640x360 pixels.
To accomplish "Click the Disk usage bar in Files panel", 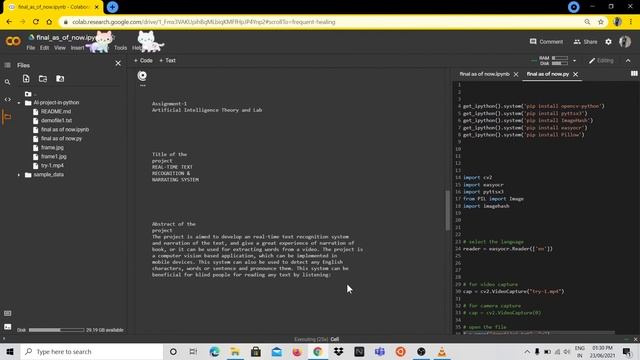I will click(x=56, y=330).
